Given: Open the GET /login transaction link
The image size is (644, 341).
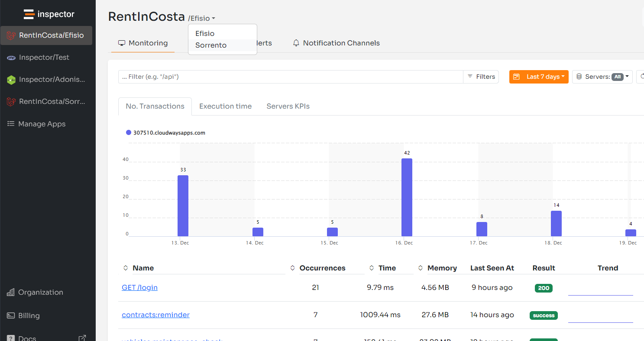Looking at the screenshot, I should (x=139, y=288).
